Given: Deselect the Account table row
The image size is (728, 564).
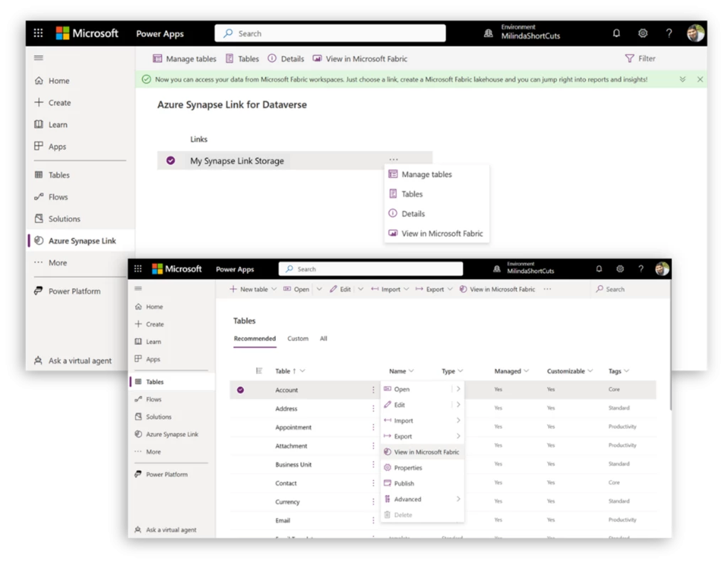Looking at the screenshot, I should [x=242, y=389].
